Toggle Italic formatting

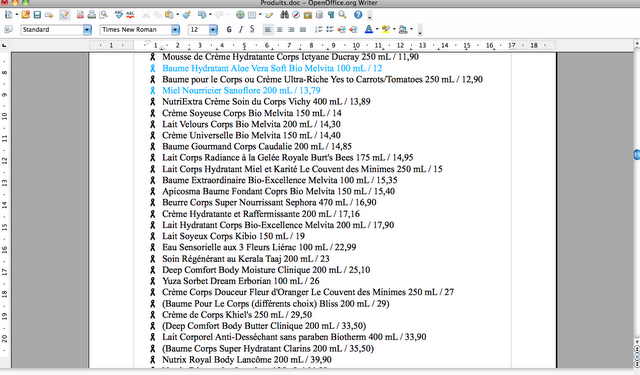241,29
